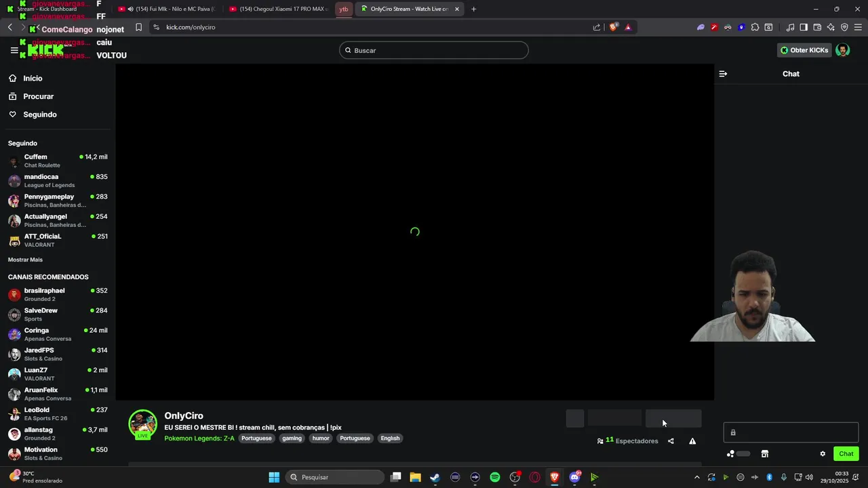Open the purple ghost extension
This screenshot has height=488, width=868.
tap(701, 27)
